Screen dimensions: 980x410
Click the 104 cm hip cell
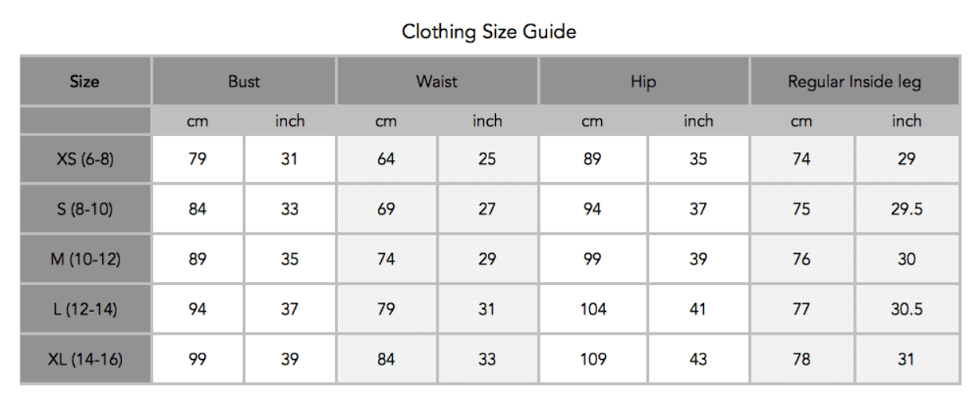click(593, 309)
